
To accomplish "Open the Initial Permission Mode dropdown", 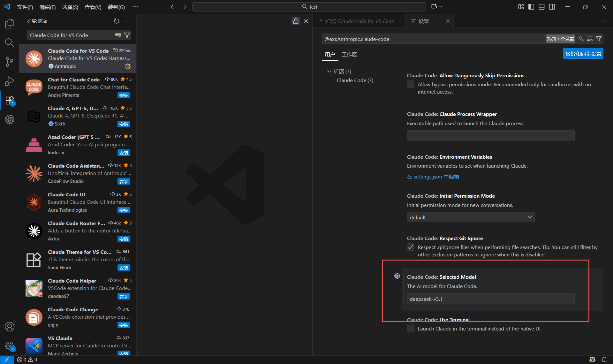I will (x=471, y=217).
